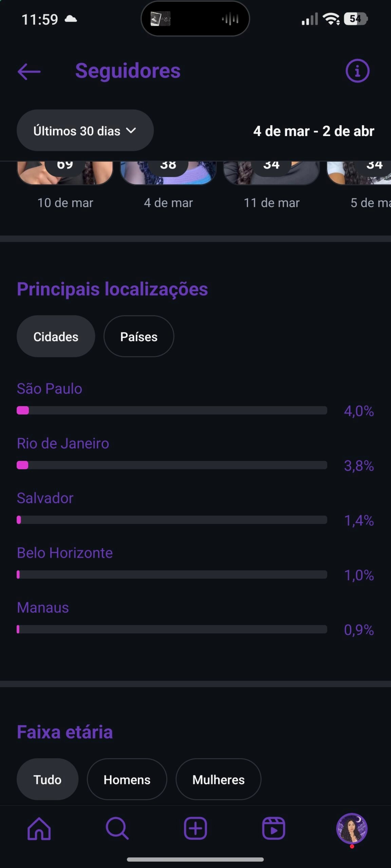391x868 pixels.
Task: Open the post thumbnail from 10 de mar
Action: point(65,173)
